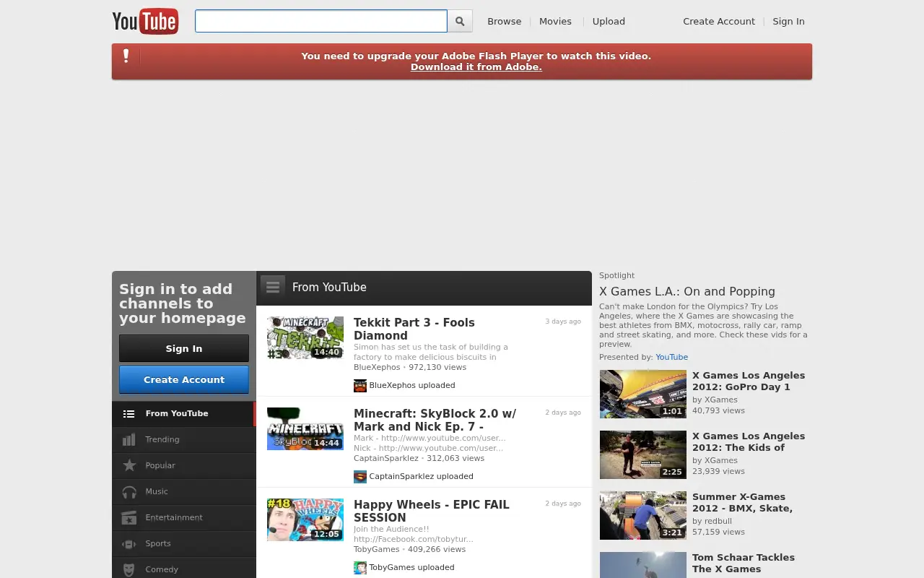Click Sign In in top header
Image resolution: width=924 pixels, height=578 pixels.
(788, 21)
